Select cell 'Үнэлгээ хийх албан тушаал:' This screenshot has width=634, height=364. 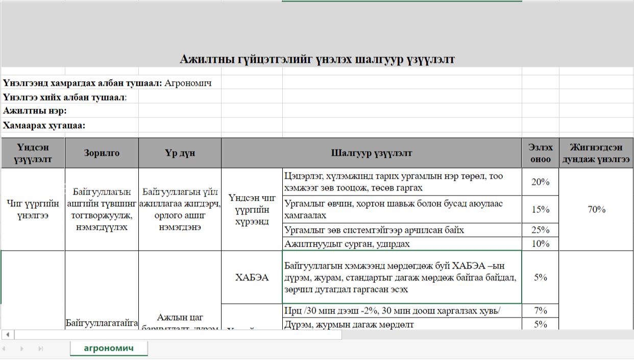(65, 97)
